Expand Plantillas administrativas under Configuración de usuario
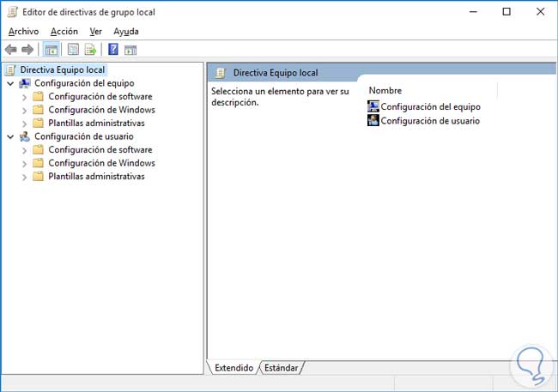558x392 pixels. [24, 178]
